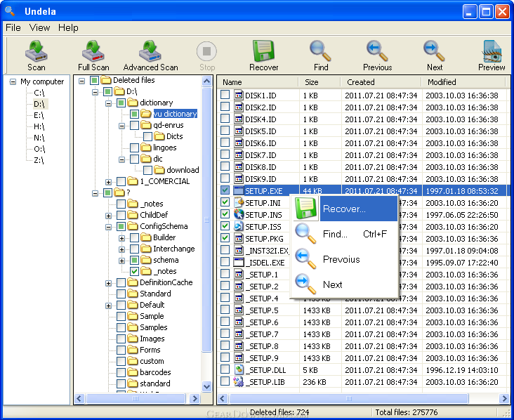Toggle checkbox for _notes folder under ConfigSchema
This screenshot has height=420, width=514.
tap(135, 271)
